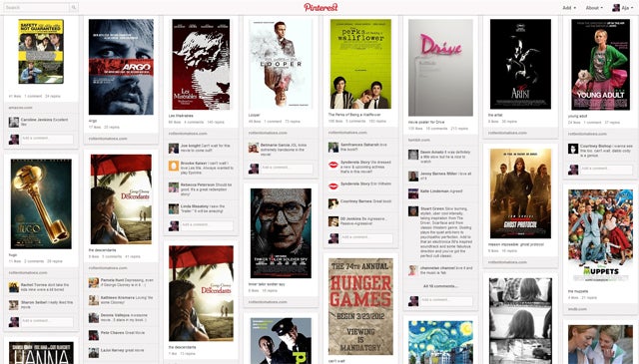Click Courtney Bishop's avatar under Young Adult
The image size is (639, 364).
(573, 149)
